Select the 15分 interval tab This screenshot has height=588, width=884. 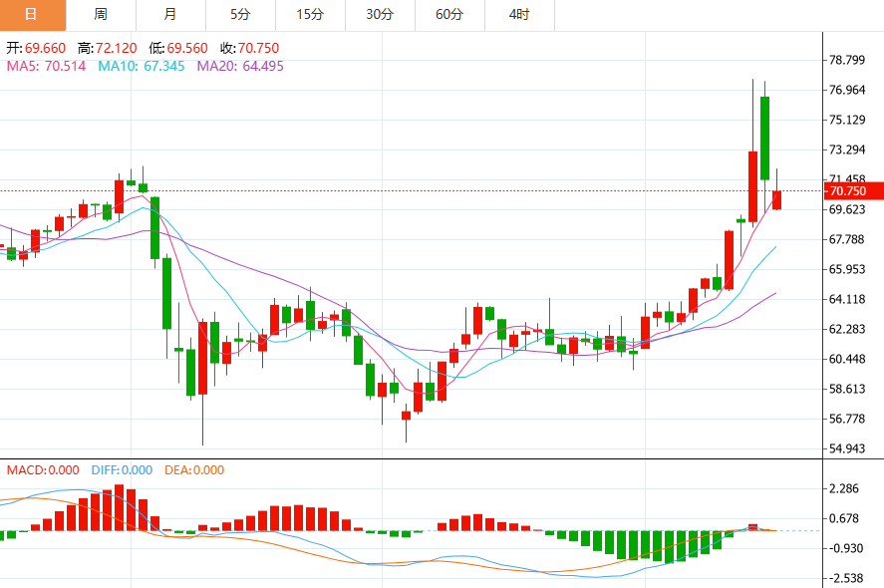pyautogui.click(x=310, y=15)
